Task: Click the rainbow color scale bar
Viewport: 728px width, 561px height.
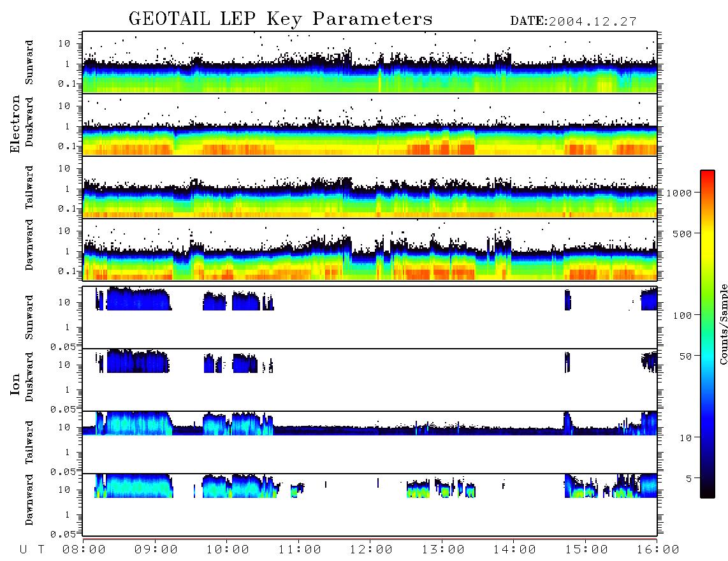Action: coord(708,334)
